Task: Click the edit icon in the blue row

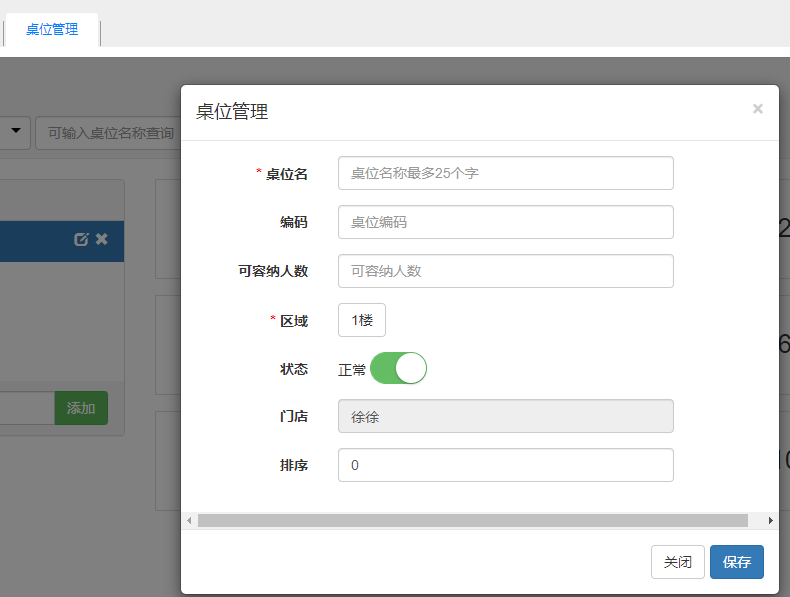Action: point(81,240)
